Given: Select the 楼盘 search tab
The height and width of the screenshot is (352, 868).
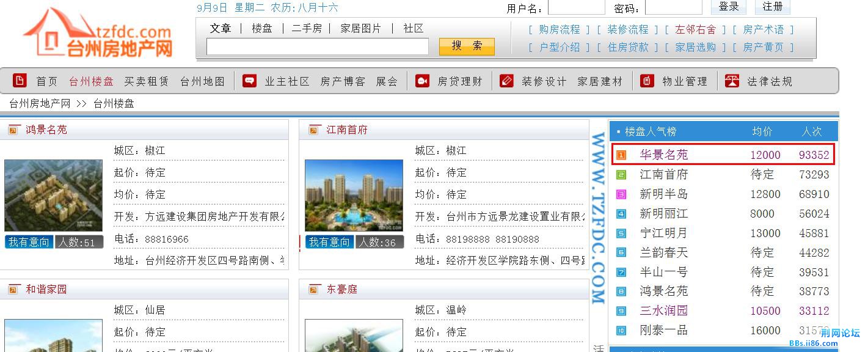Looking at the screenshot, I should (x=262, y=28).
